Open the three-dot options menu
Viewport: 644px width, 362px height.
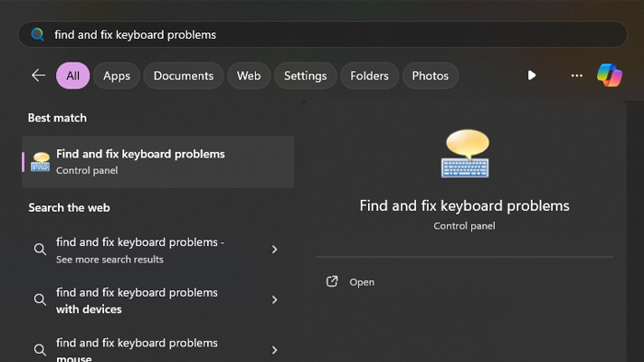577,76
